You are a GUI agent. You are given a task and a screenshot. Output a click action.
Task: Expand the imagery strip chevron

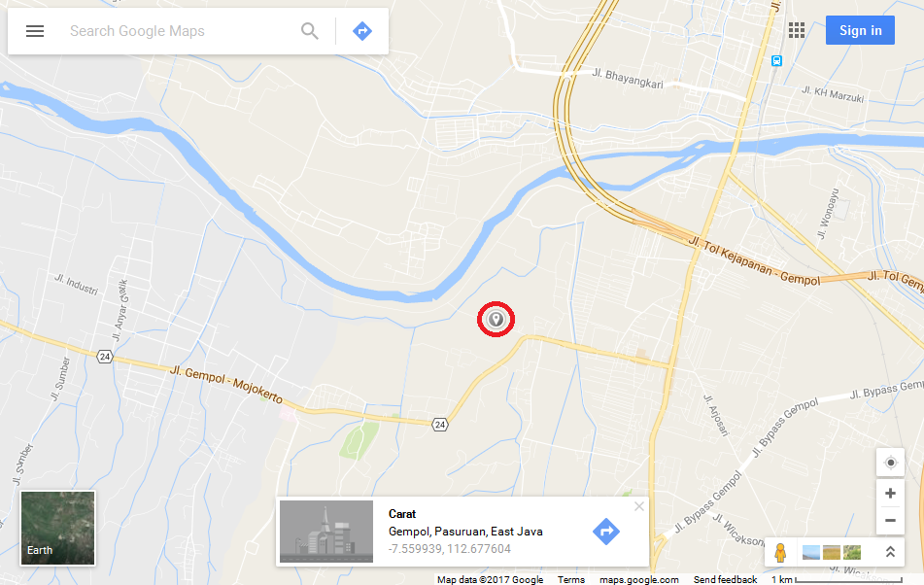coord(890,552)
